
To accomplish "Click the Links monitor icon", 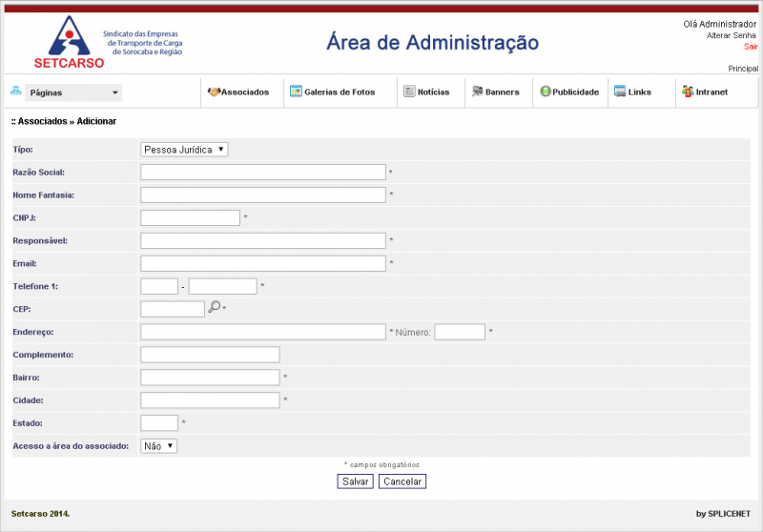I will [x=620, y=92].
